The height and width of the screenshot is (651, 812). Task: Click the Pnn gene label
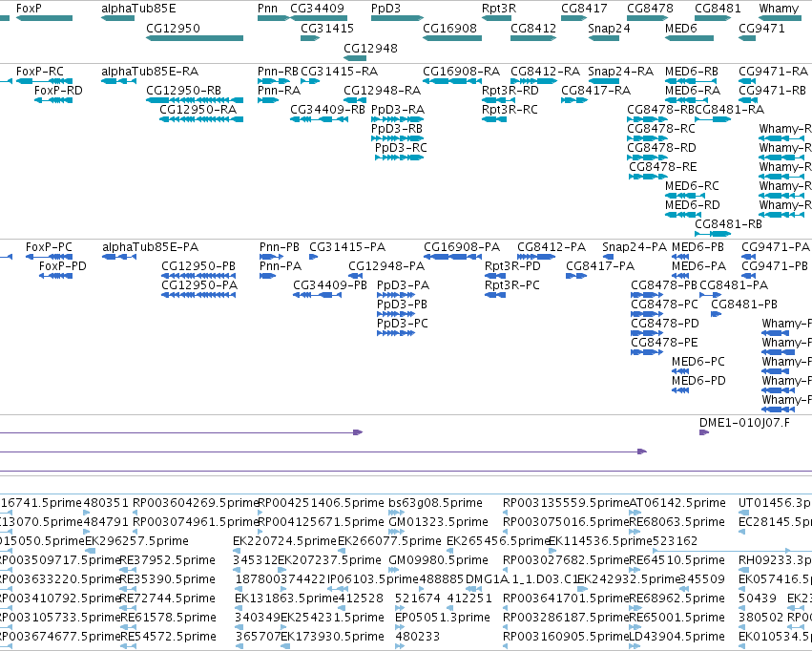click(268, 9)
